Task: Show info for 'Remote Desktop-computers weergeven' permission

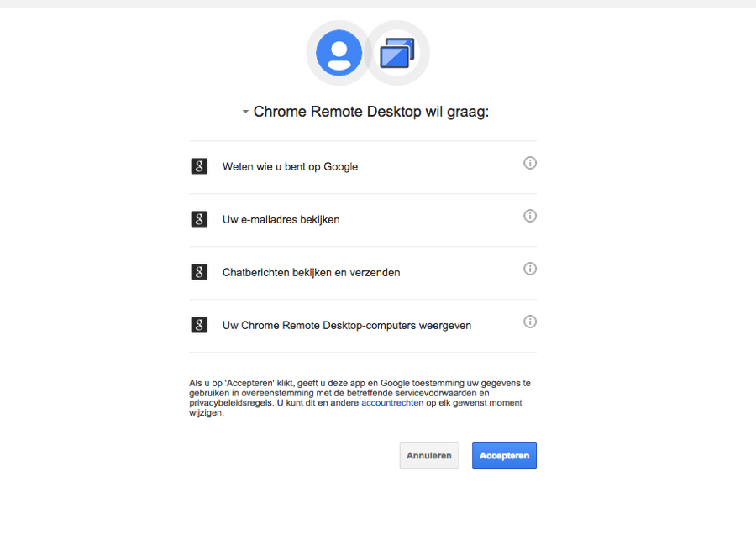Action: click(530, 322)
